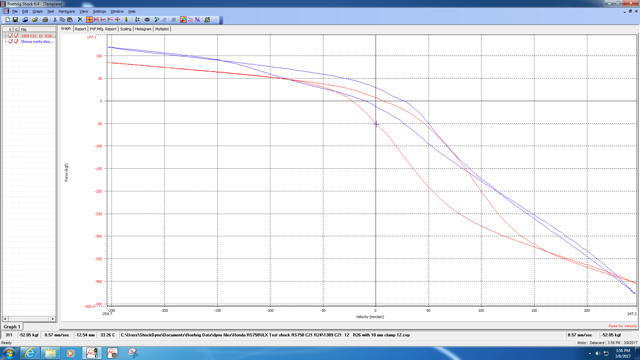The image size is (640, 360).
Task: Open Internet Explorer from the taskbar
Action: (x=30, y=353)
